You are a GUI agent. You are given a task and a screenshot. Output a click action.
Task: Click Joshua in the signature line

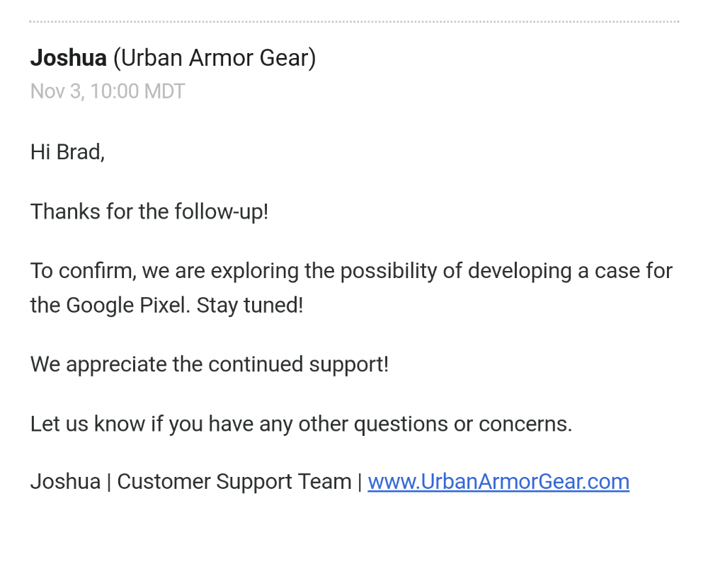click(65, 482)
